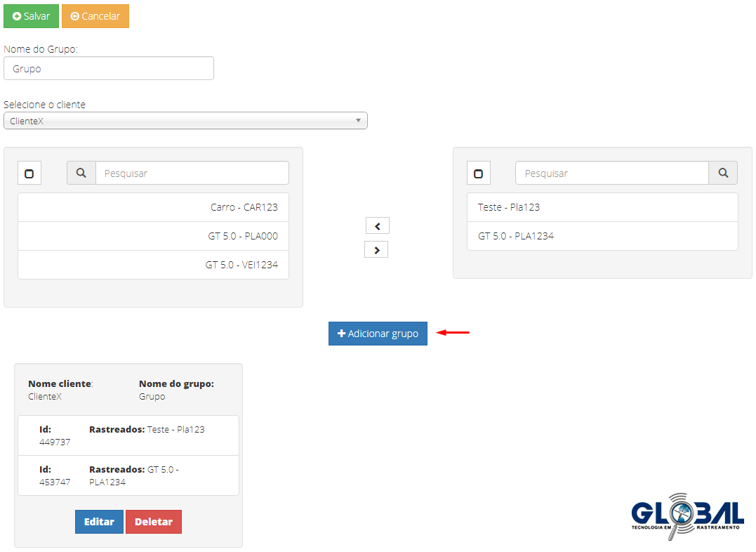The width and height of the screenshot is (756, 552).
Task: Click the right list search magnifier icon
Action: (x=723, y=173)
